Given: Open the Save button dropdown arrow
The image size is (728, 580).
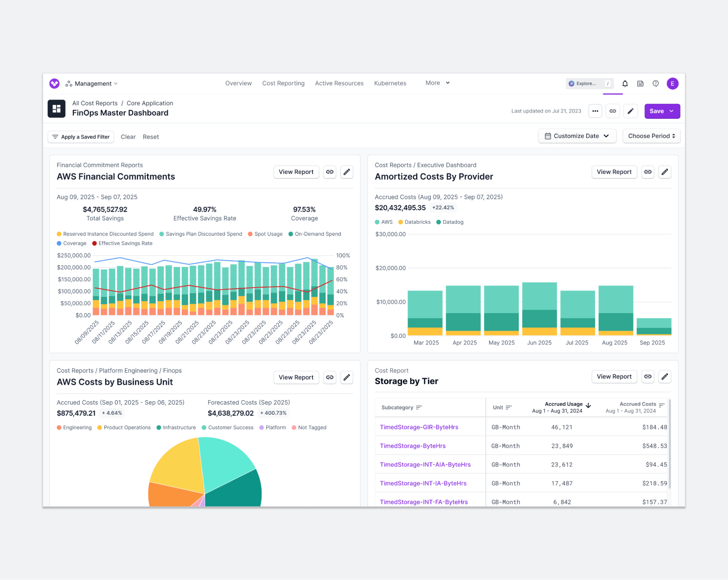Looking at the screenshot, I should point(672,111).
